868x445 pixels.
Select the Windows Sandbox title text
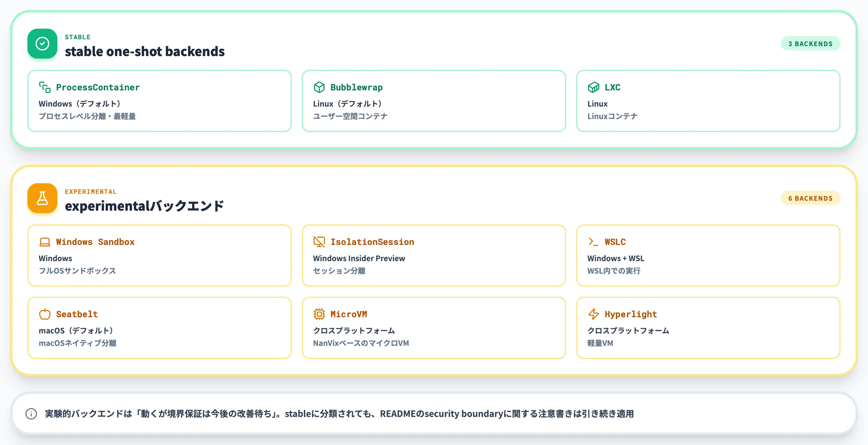pyautogui.click(x=95, y=242)
